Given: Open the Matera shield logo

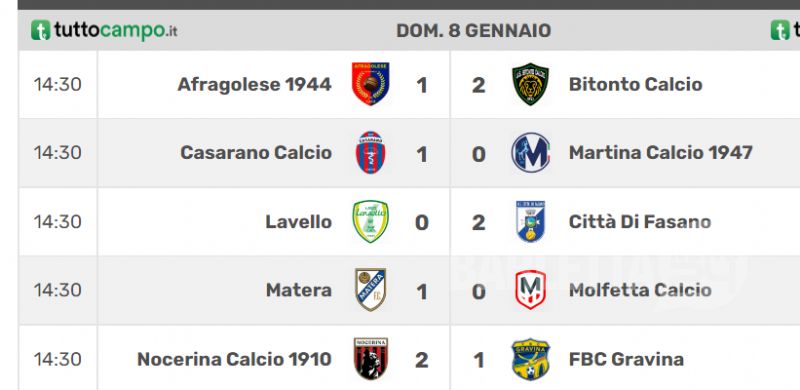Looking at the screenshot, I should click(370, 290).
